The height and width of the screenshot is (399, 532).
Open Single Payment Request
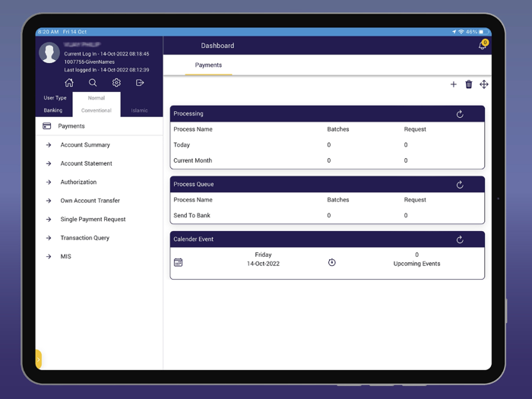click(93, 219)
